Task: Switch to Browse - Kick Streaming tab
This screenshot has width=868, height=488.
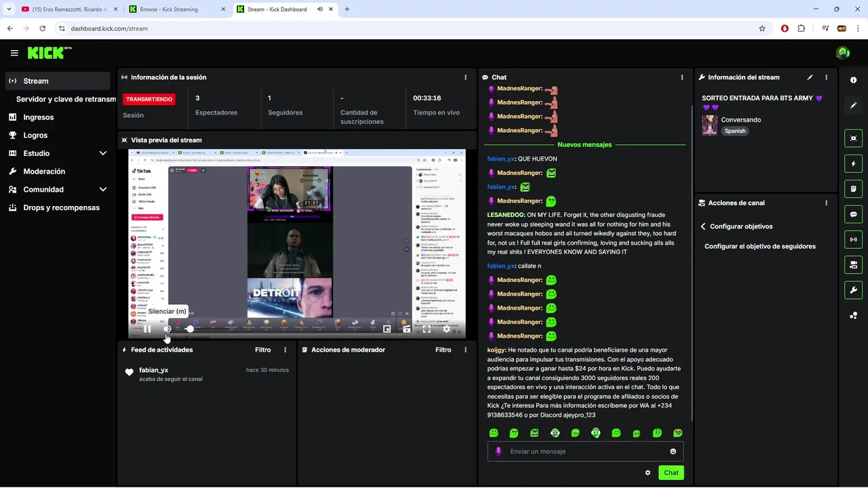Action: pyautogui.click(x=176, y=9)
